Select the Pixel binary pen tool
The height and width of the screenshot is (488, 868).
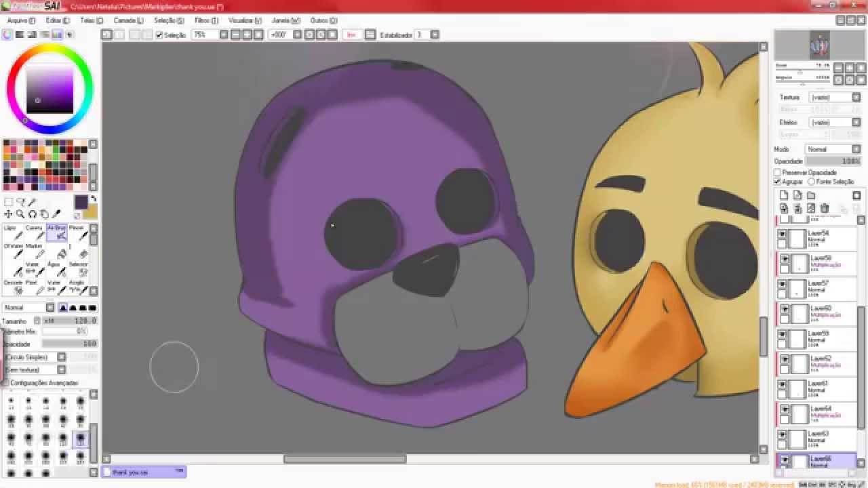pyautogui.click(x=35, y=287)
